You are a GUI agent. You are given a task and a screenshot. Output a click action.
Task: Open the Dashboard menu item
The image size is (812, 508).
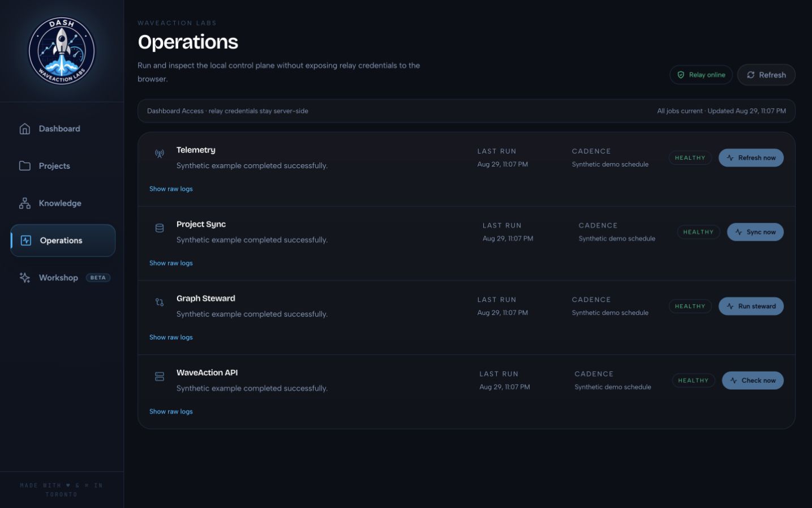coord(59,129)
